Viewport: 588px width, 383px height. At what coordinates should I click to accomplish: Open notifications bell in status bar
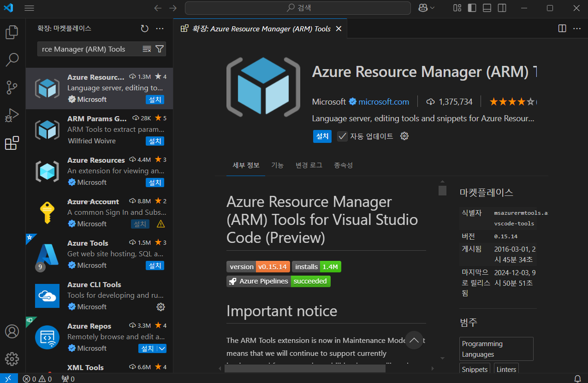coord(577,378)
